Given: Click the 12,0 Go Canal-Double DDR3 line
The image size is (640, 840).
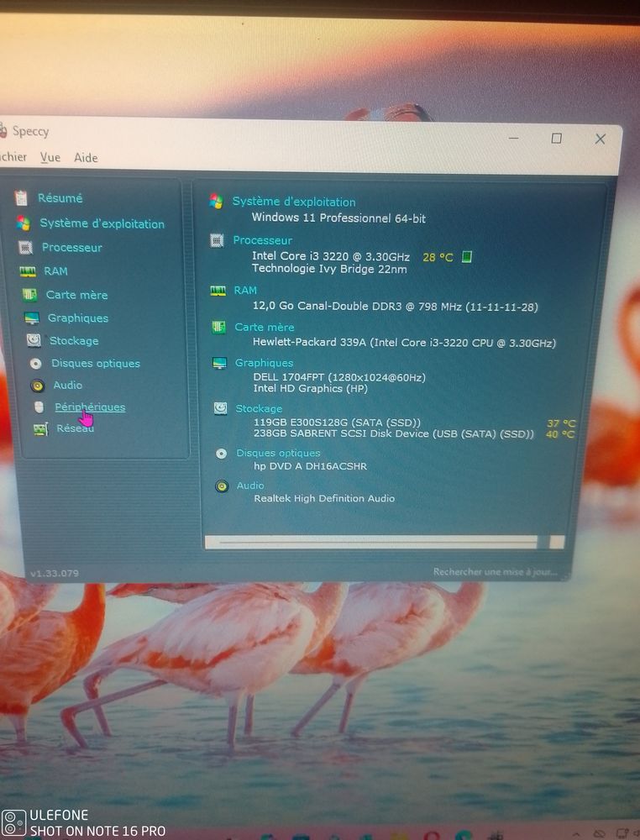Looking at the screenshot, I should [396, 307].
